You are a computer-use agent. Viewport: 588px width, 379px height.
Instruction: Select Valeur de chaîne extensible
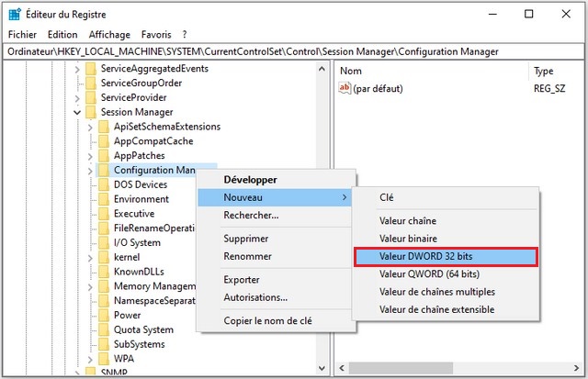[446, 310]
